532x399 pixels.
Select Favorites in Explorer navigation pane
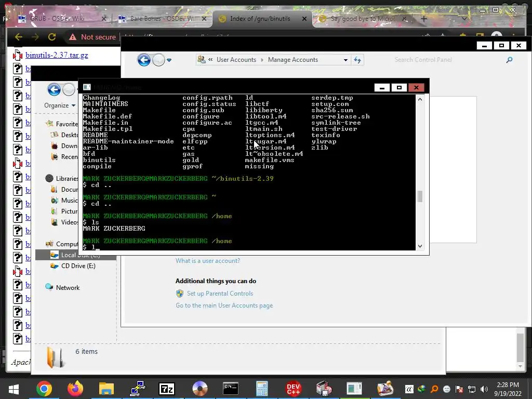coord(67,124)
